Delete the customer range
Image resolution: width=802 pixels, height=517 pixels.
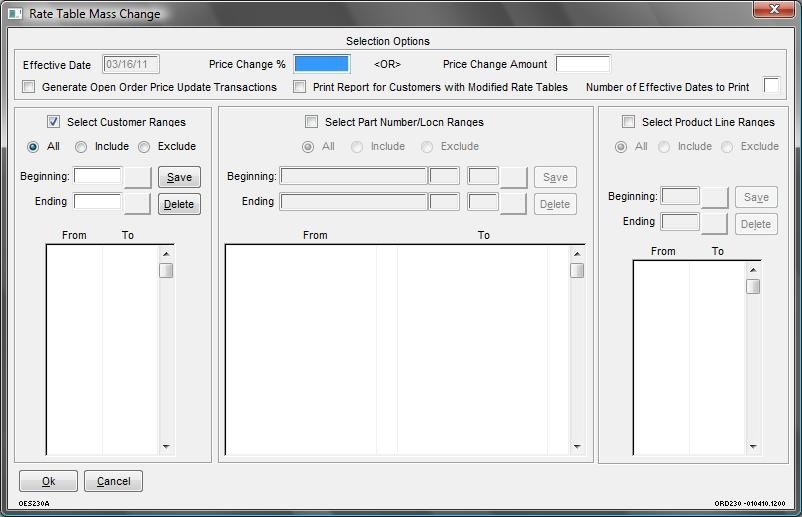point(179,204)
